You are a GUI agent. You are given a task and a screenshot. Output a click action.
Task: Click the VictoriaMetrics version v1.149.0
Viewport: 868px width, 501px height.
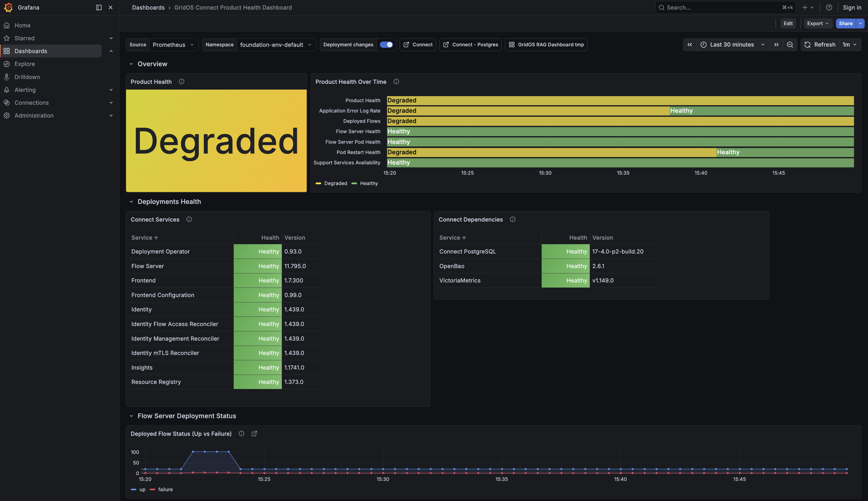coord(603,280)
